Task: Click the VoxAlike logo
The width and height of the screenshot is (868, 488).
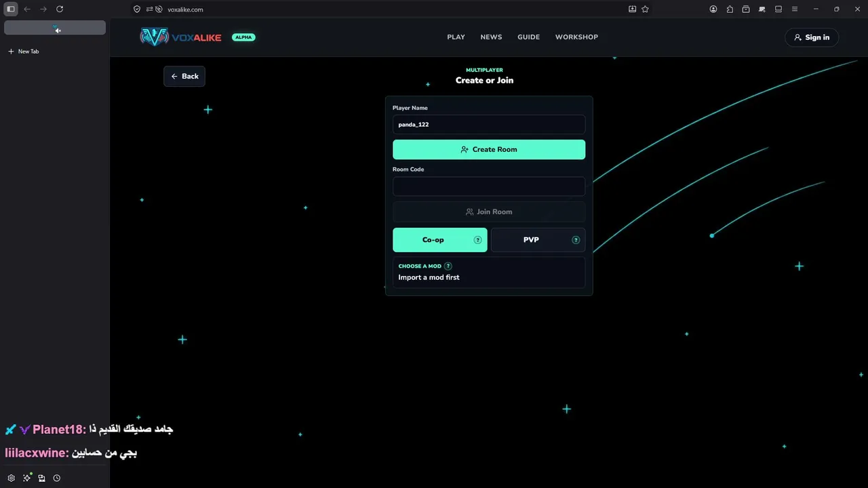Action: 180,37
